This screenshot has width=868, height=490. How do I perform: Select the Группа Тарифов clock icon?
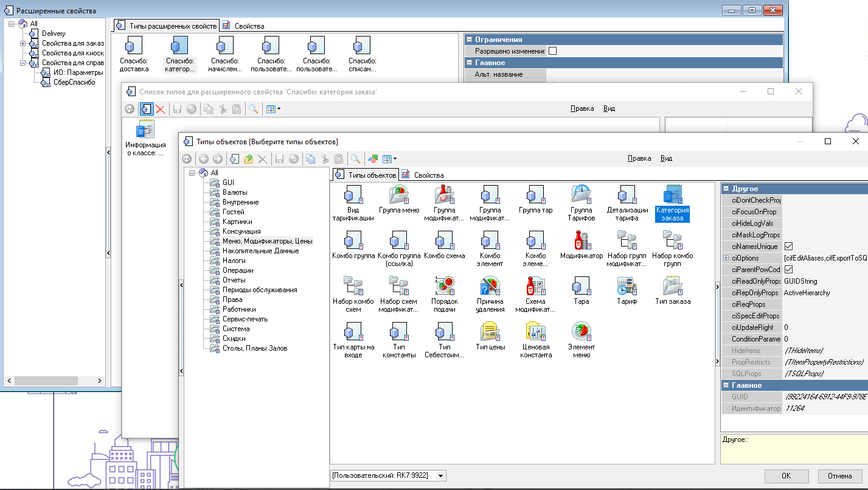[581, 195]
